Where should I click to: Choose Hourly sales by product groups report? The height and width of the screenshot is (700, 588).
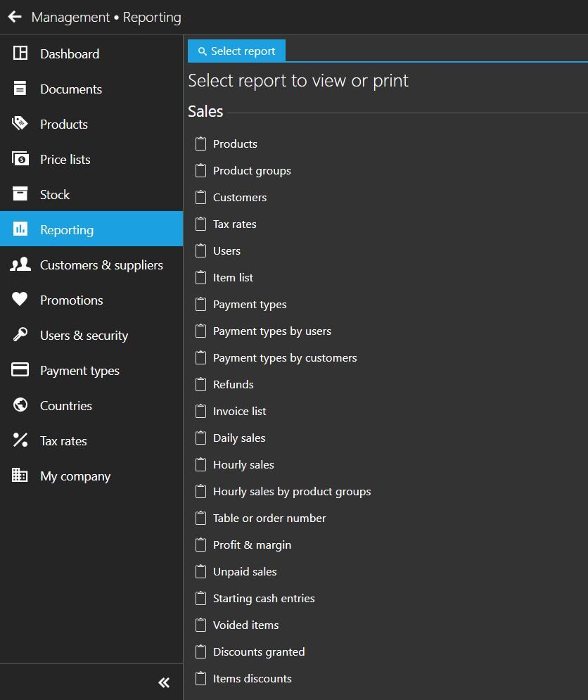point(291,492)
